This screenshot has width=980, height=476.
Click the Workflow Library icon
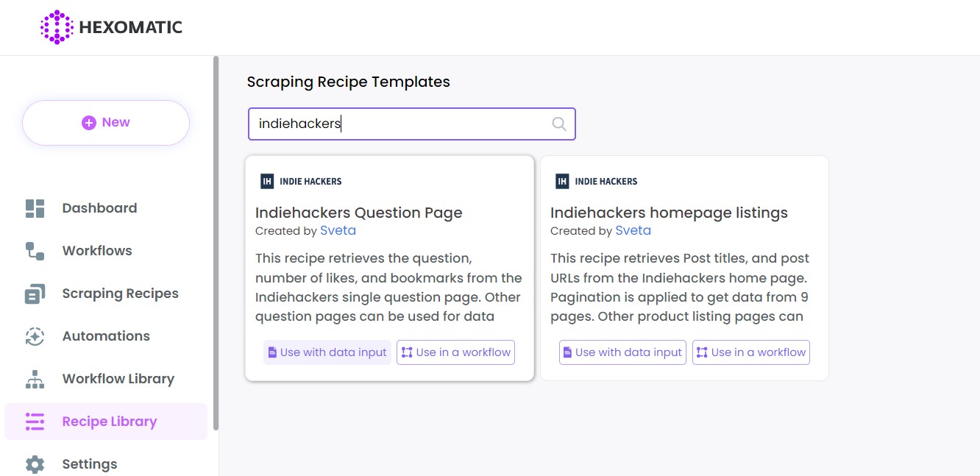[x=34, y=378]
